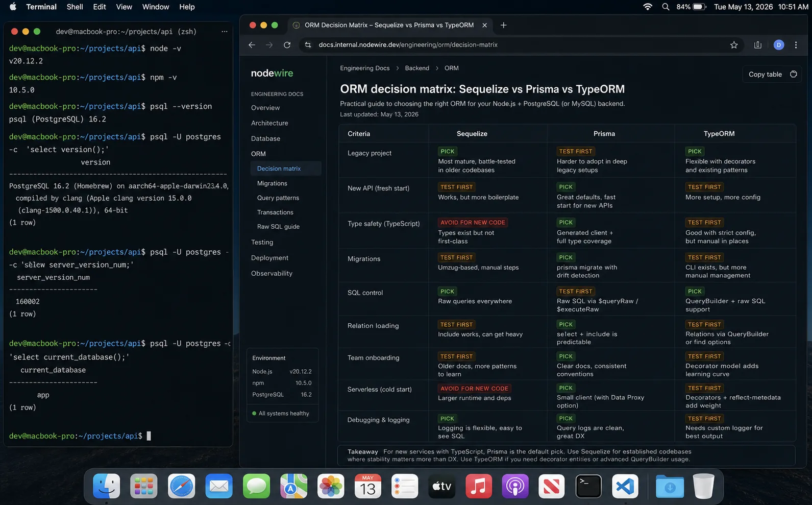Open Messages app in dock
This screenshot has height=505, width=812.
pos(256,486)
